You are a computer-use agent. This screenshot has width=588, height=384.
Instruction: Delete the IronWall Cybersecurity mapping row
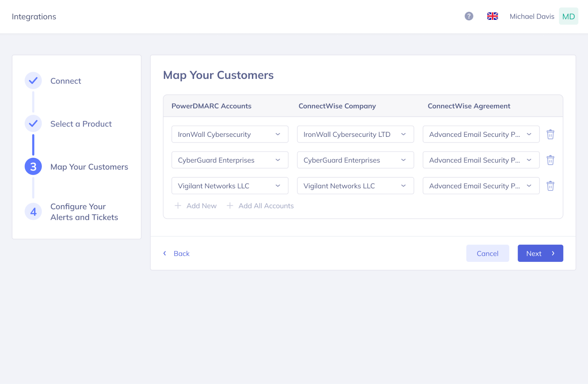coord(550,134)
